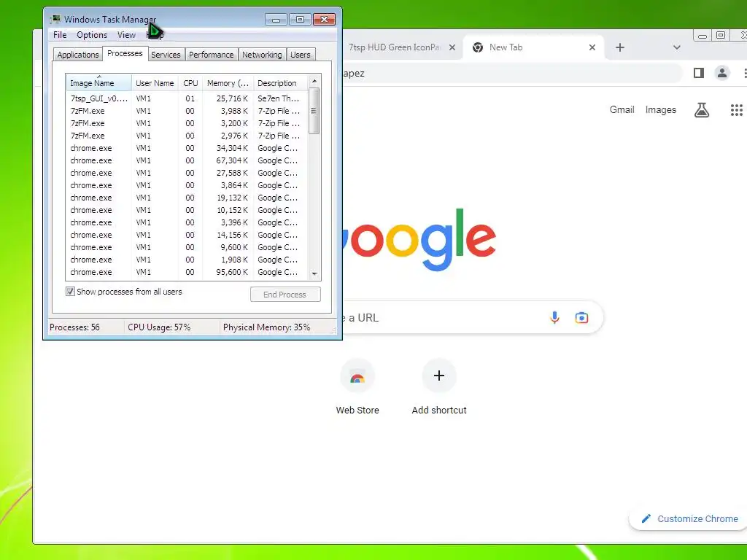Sort processes by Description column
747x560 pixels.
click(280, 83)
